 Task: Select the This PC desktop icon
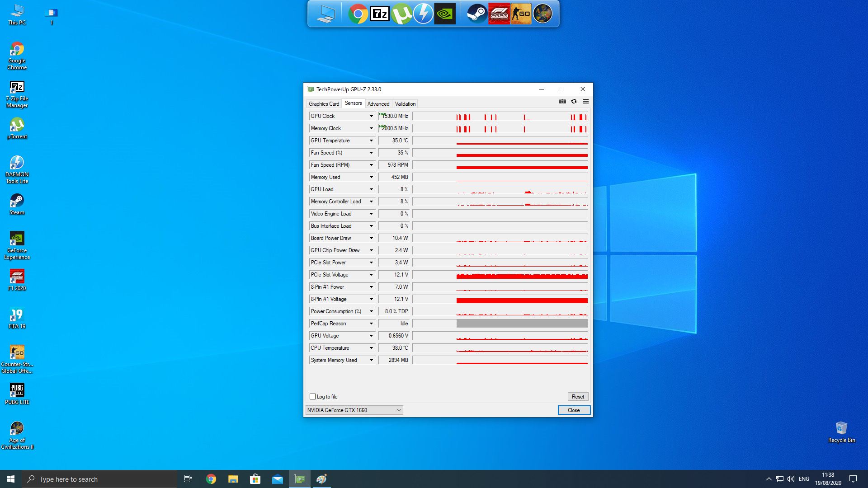tap(17, 14)
